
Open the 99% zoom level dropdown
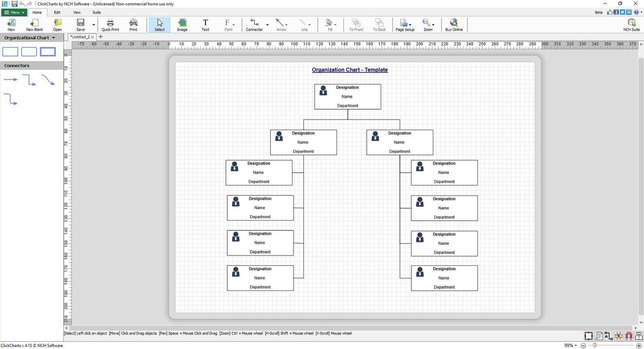coord(571,345)
